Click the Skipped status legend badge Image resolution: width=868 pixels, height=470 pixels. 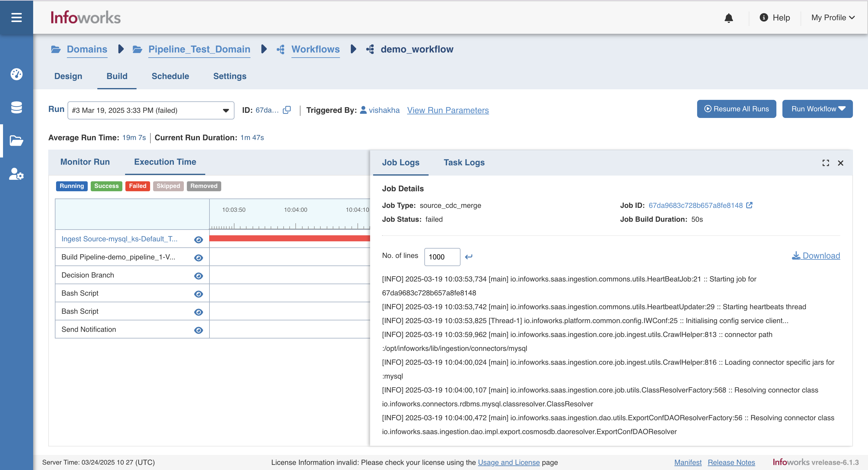click(168, 186)
